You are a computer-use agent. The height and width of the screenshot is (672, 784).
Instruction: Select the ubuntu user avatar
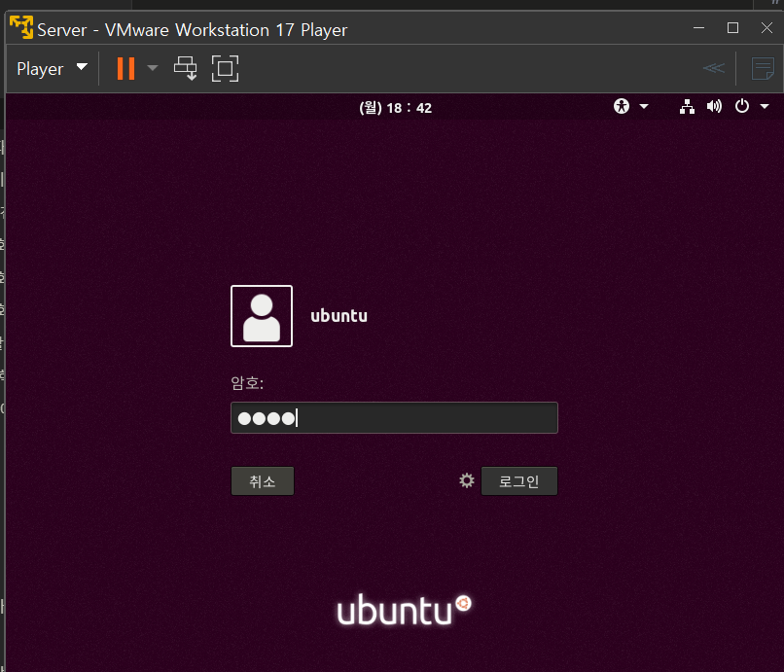pos(262,316)
